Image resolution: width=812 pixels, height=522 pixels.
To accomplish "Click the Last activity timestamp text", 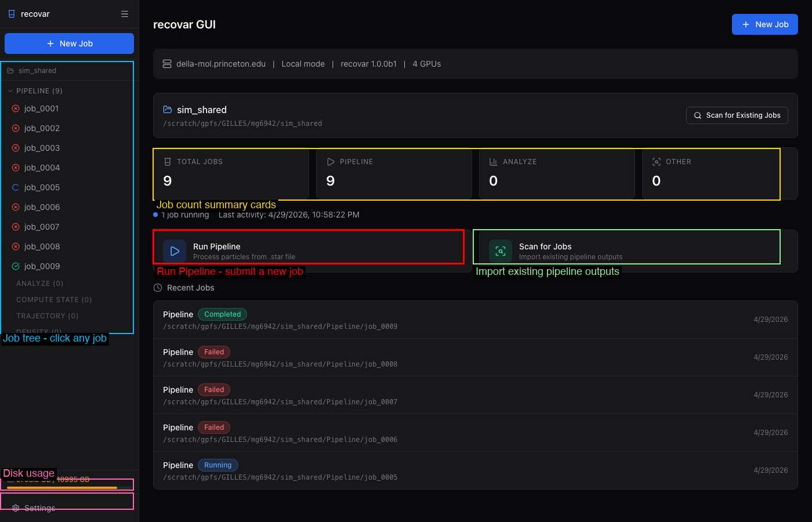I will tap(289, 215).
